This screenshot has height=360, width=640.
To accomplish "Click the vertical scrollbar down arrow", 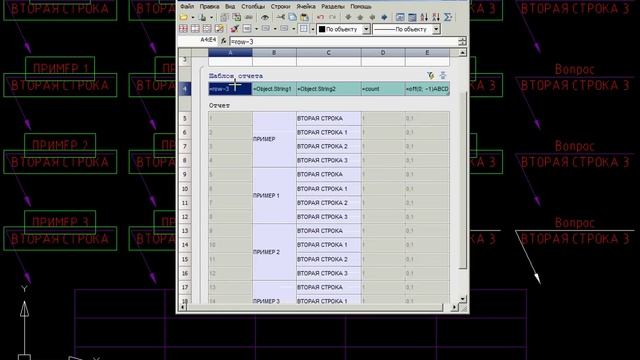I will tap(462, 299).
